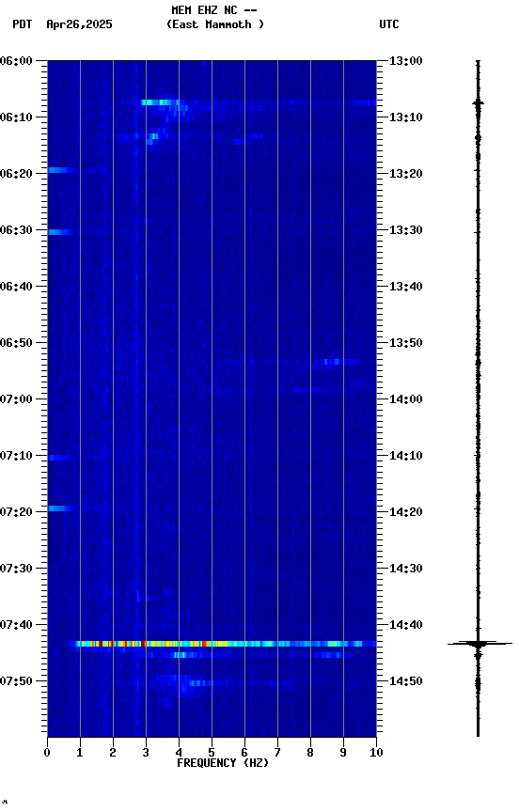
Task: Click the 14:30 UTC time label
Action: tap(406, 569)
